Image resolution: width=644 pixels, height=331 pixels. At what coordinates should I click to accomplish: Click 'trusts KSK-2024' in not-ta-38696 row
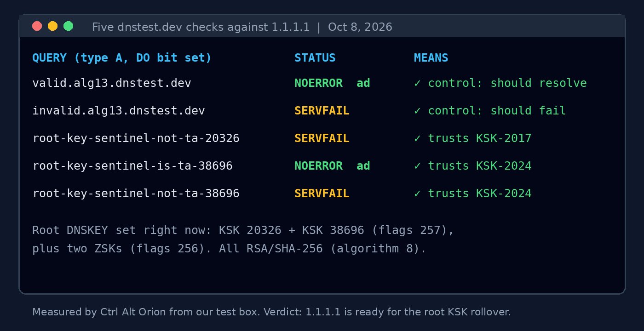pyautogui.click(x=480, y=194)
